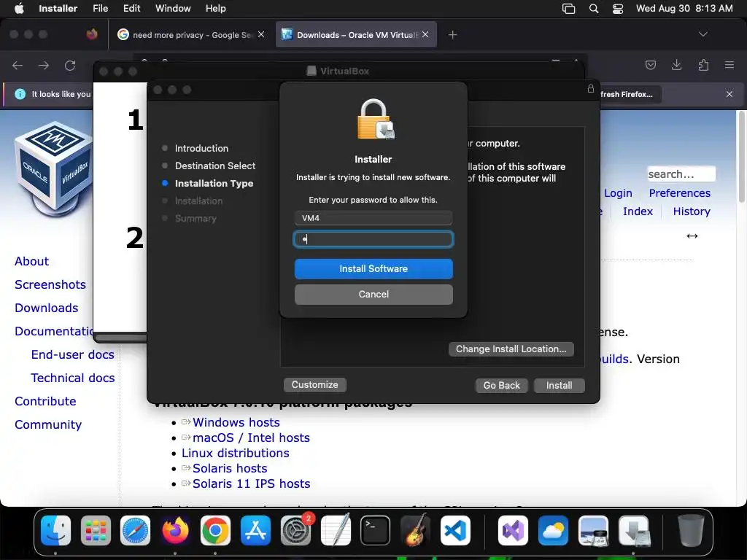This screenshot has height=560, width=747.
Task: Focus the password field
Action: (x=373, y=239)
